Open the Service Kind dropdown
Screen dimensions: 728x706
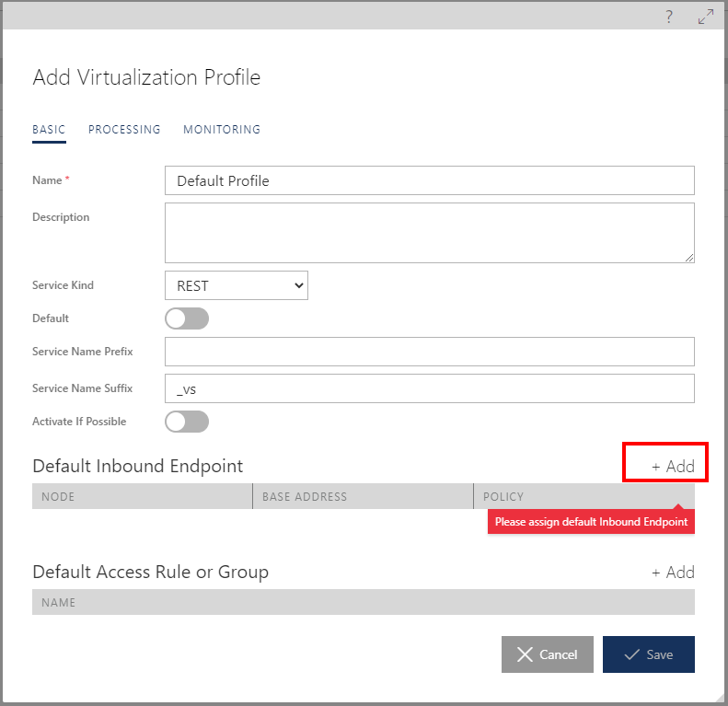(x=237, y=285)
